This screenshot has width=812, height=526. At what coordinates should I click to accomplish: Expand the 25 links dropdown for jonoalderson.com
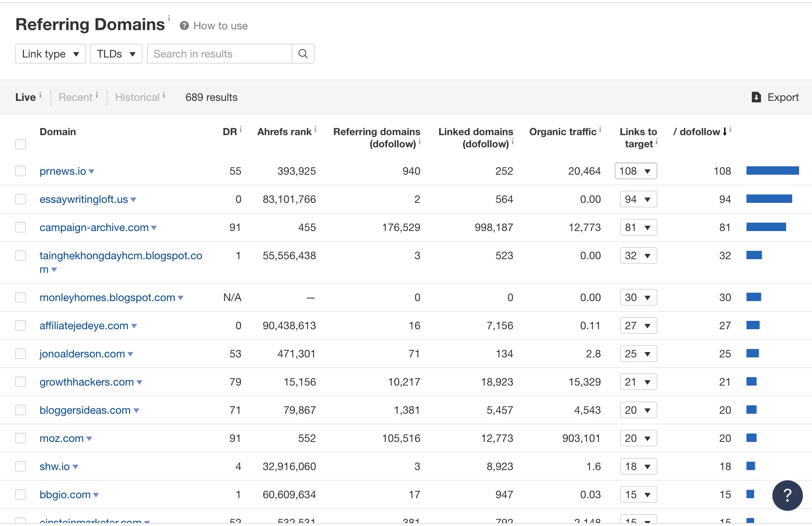point(639,354)
